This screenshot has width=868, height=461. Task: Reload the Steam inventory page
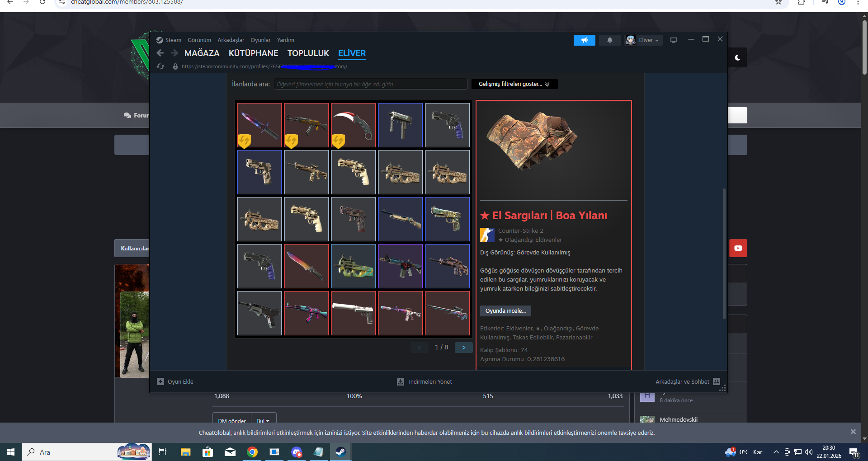[160, 66]
